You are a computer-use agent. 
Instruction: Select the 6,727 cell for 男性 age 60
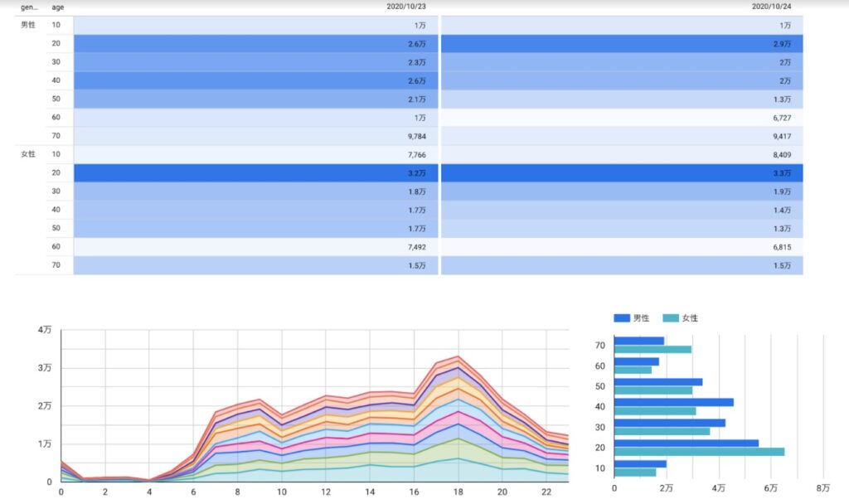pos(780,118)
